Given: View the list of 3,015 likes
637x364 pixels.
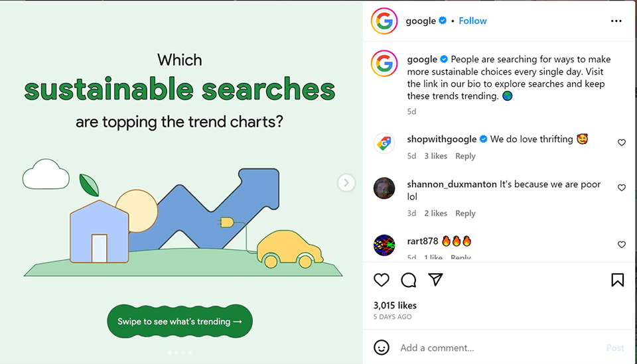Looking at the screenshot, I should pyautogui.click(x=395, y=306).
